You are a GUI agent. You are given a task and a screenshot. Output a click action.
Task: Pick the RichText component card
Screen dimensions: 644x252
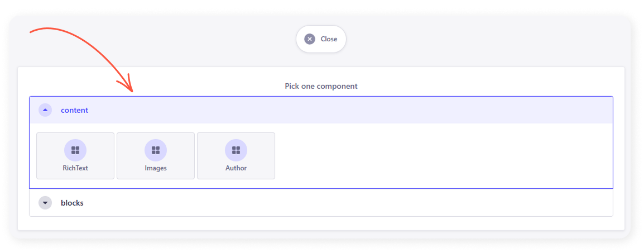[75, 156]
